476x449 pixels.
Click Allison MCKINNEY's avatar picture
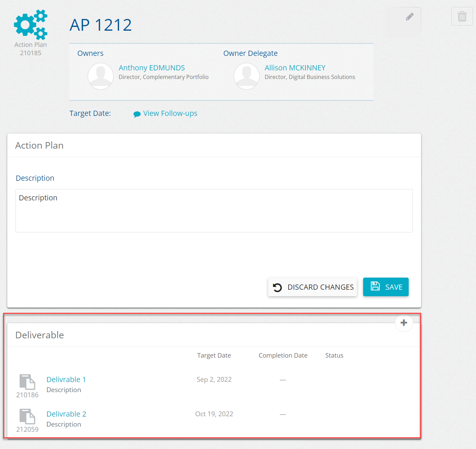[x=246, y=76]
